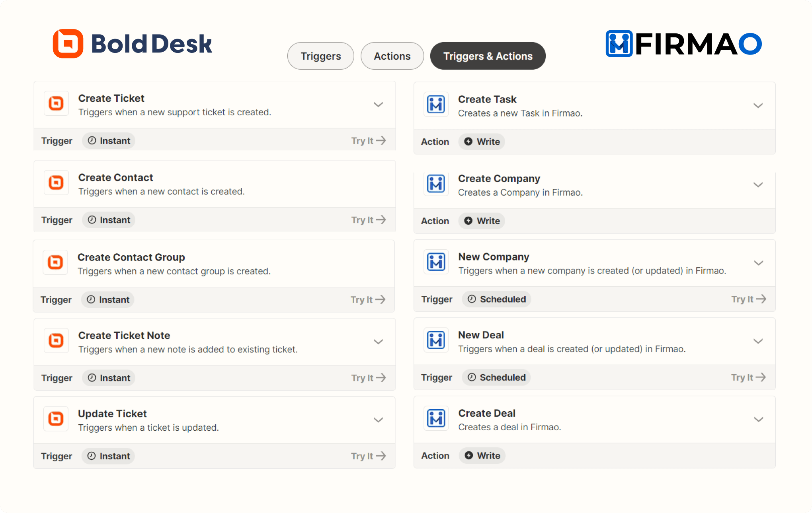Open the Update Ticket title
The width and height of the screenshot is (812, 513).
112,414
